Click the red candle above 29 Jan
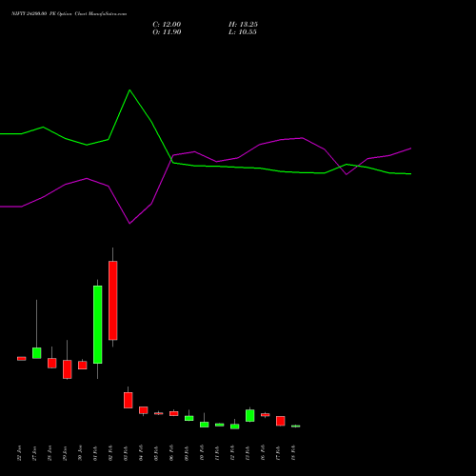 point(68,369)
